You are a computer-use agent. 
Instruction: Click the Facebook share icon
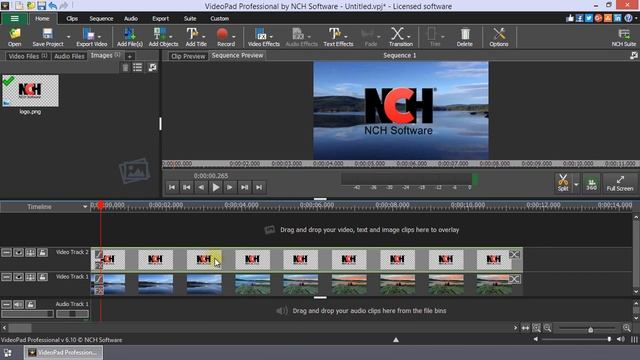point(579,18)
